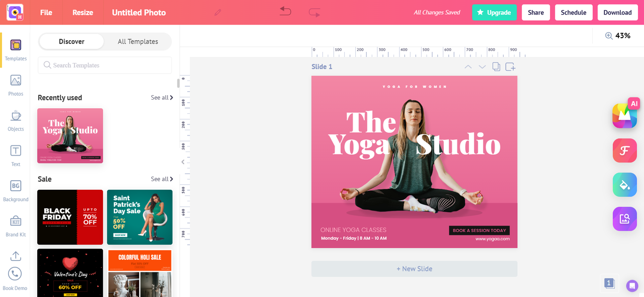Click the Download button
Viewport: 644px width, 297px height.
617,12
